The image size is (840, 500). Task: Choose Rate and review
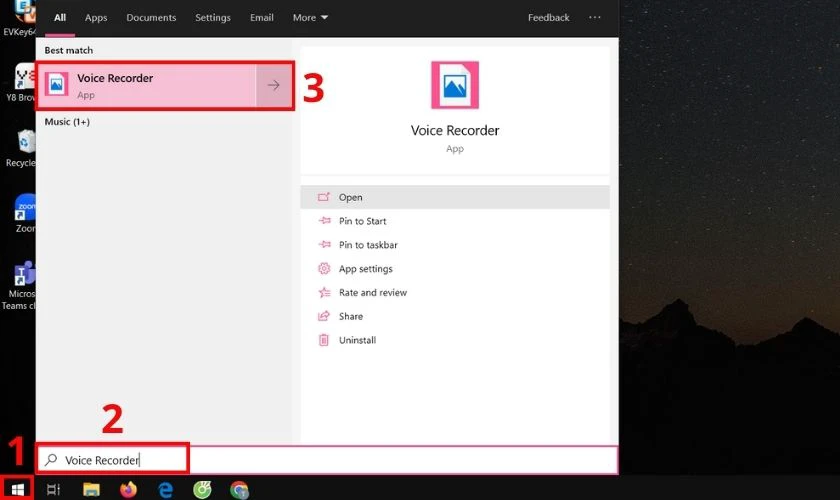(x=455, y=293)
